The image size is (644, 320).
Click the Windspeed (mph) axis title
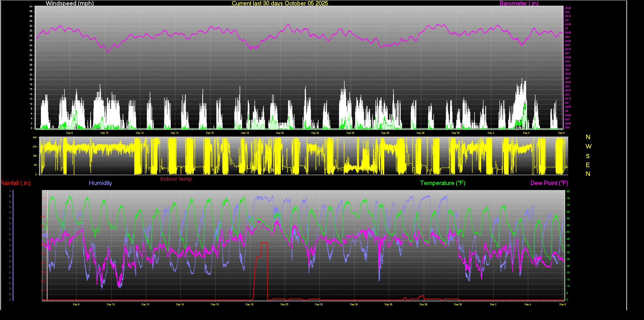[x=69, y=3]
